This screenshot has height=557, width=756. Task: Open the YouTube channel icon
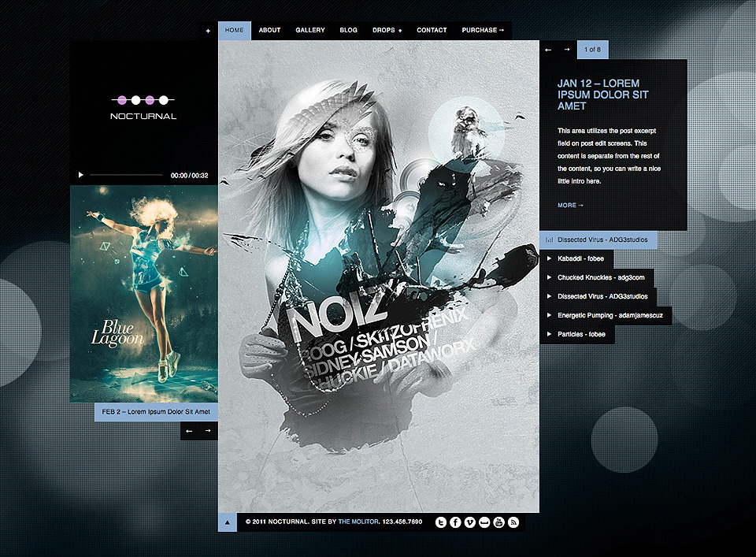coord(498,522)
